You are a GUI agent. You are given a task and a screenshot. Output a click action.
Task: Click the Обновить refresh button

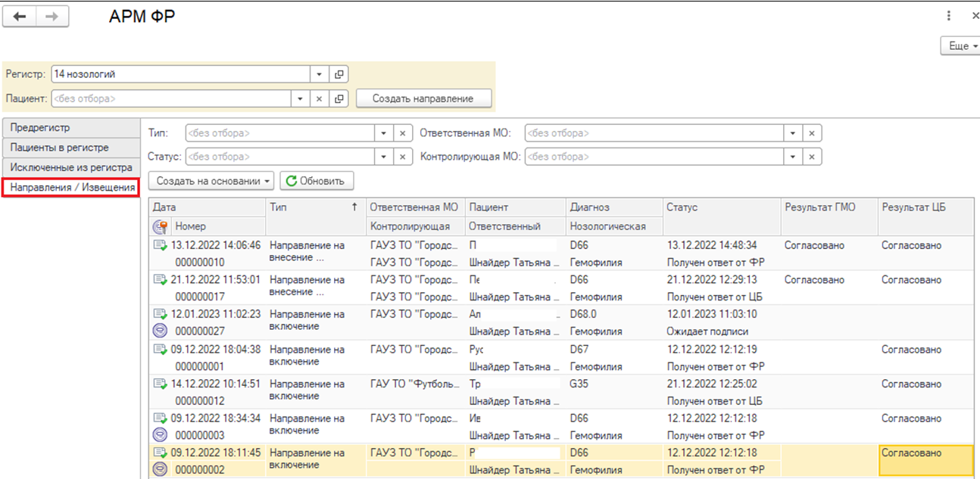click(x=316, y=181)
